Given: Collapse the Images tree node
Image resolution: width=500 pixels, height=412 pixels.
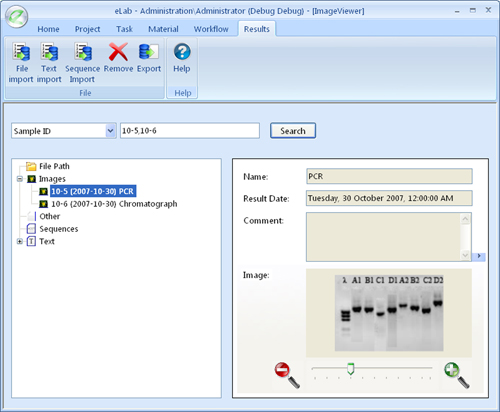Looking at the screenshot, I should [20, 179].
